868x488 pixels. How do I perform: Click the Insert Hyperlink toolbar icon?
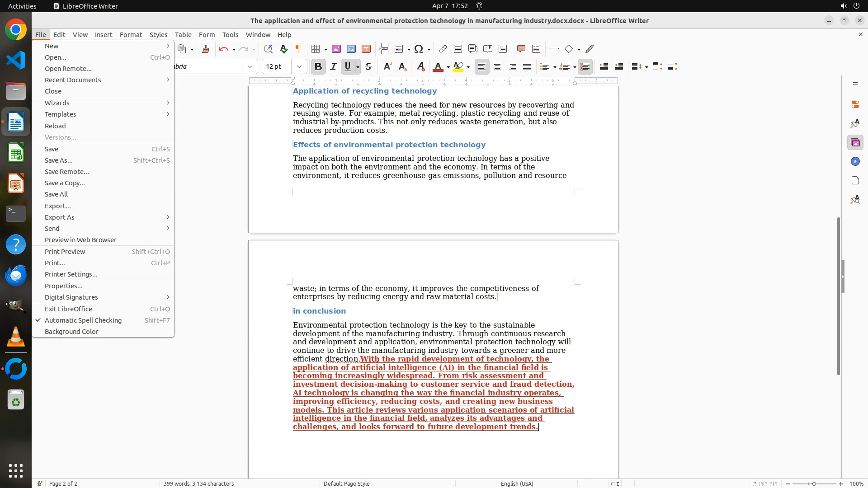pyautogui.click(x=443, y=49)
